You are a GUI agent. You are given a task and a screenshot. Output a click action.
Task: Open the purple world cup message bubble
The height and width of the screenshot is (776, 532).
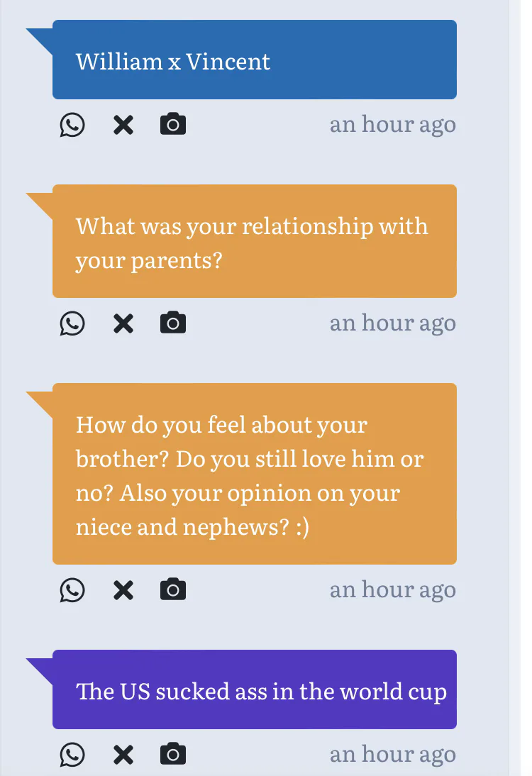(254, 690)
